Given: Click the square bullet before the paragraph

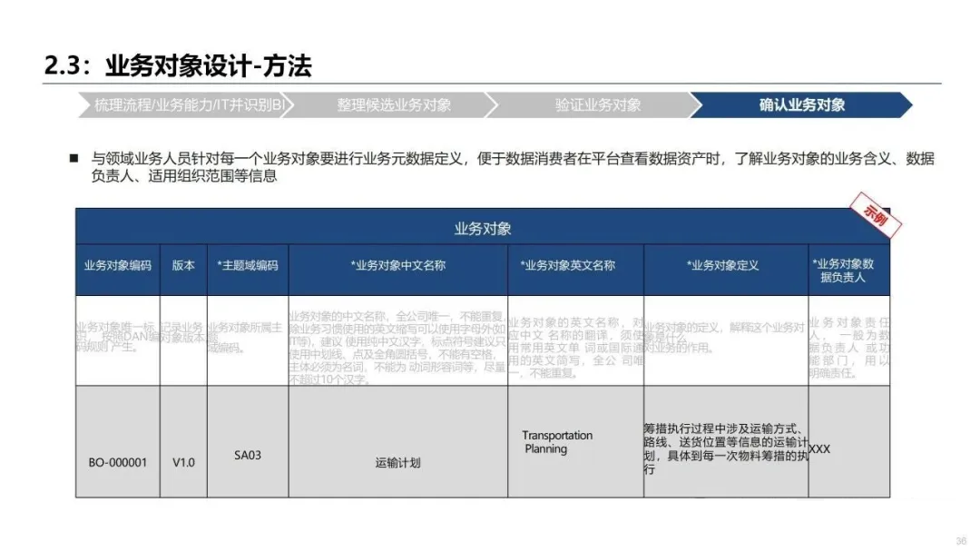Looking at the screenshot, I should 74,159.
